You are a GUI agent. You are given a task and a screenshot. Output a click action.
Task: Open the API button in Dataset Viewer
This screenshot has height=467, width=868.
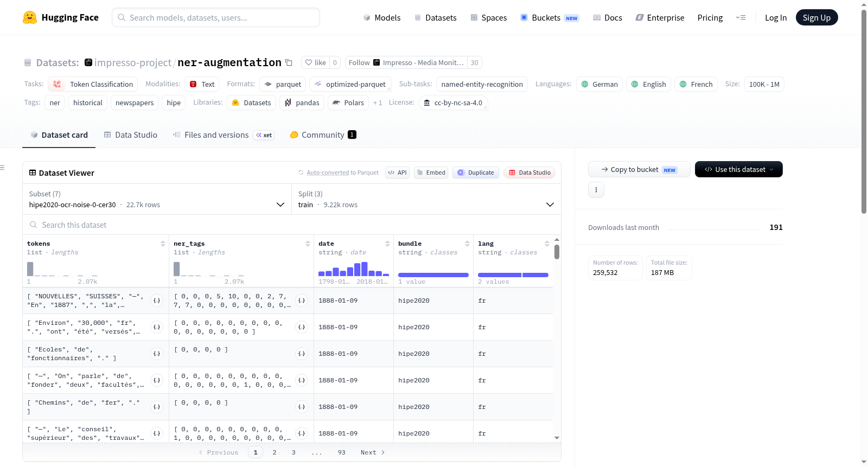click(397, 172)
